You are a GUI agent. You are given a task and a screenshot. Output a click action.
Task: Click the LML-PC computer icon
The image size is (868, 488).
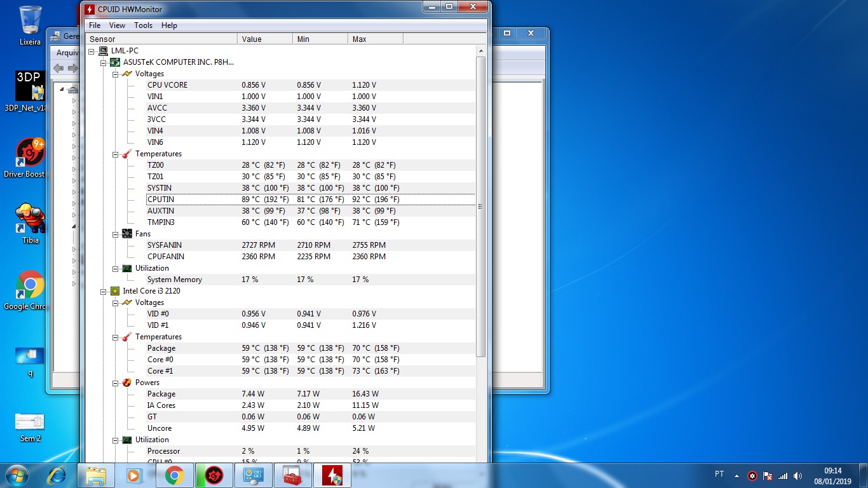[103, 51]
